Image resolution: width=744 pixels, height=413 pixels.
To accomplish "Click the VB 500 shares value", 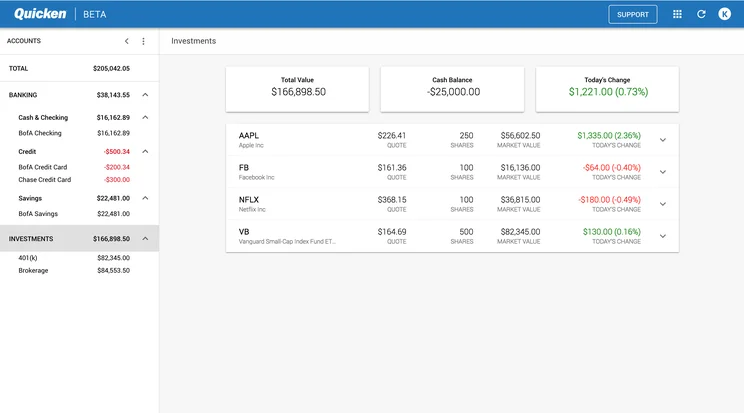I will tap(466, 232).
